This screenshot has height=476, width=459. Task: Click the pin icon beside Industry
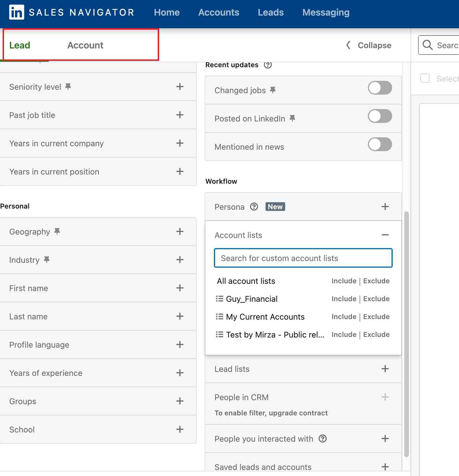[47, 260]
